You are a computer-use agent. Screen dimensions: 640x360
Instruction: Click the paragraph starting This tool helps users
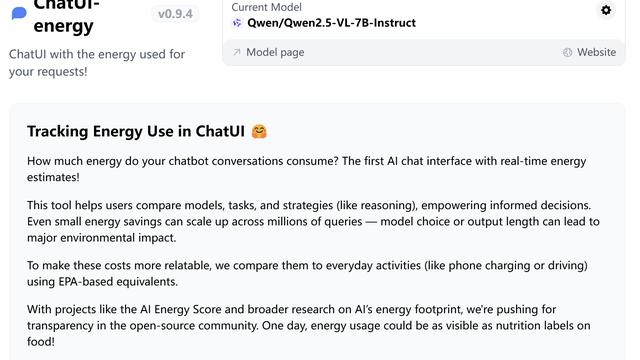(x=313, y=221)
